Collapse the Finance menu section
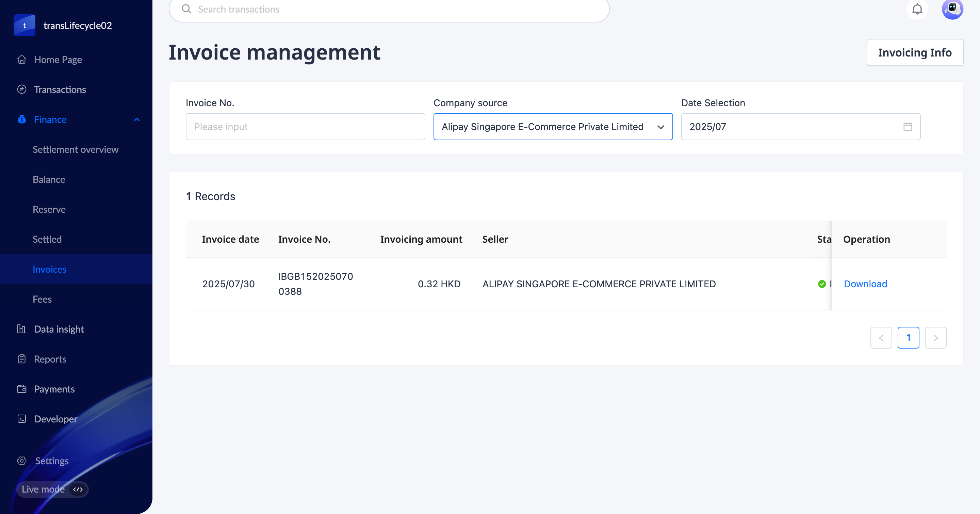The width and height of the screenshot is (980, 514). 136,119
